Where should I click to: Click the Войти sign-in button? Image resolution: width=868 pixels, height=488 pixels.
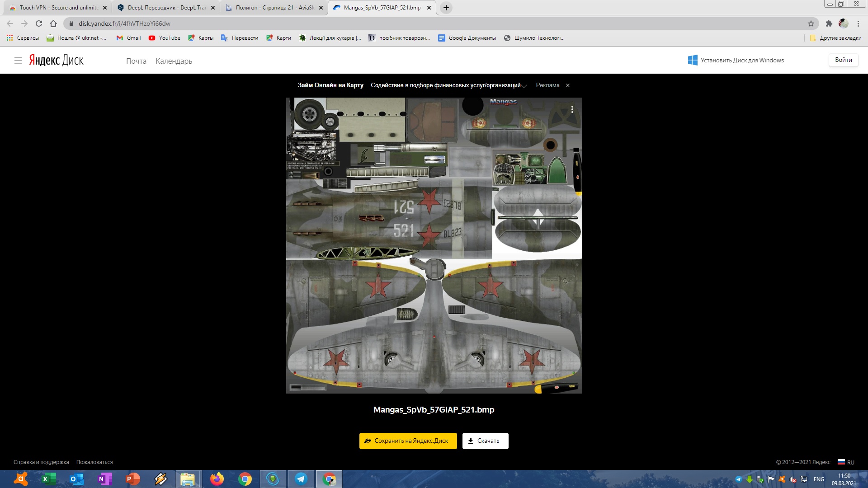tap(843, 60)
